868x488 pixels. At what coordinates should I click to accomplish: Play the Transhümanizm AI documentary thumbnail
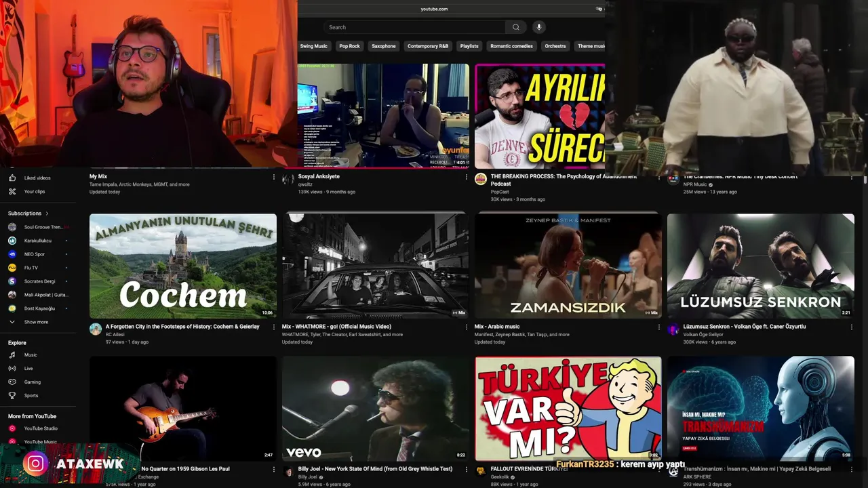pyautogui.click(x=761, y=409)
